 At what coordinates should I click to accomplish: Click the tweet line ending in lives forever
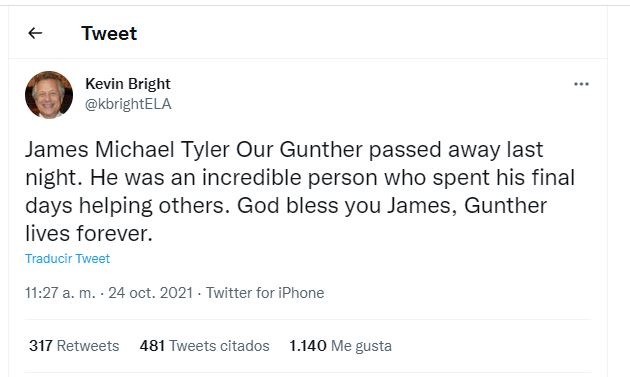[x=89, y=234]
